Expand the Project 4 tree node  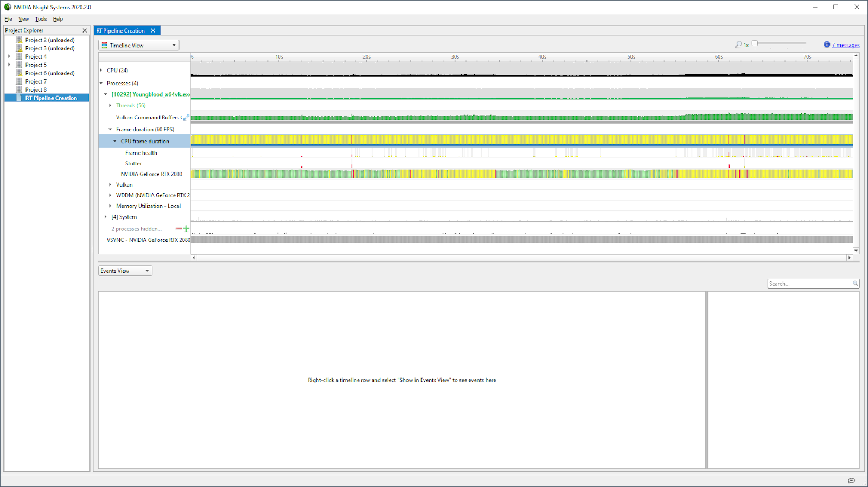[9, 56]
